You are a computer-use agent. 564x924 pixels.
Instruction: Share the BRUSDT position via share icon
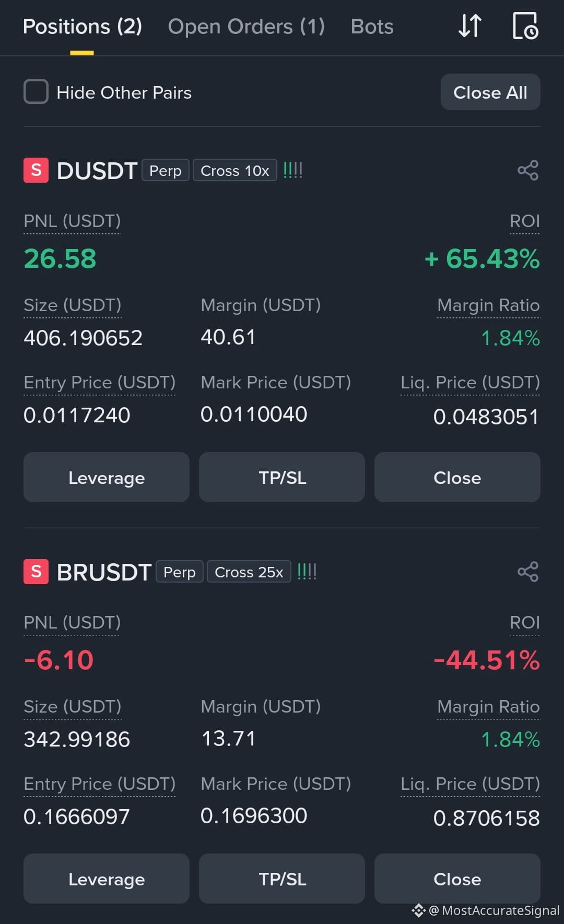coord(528,572)
